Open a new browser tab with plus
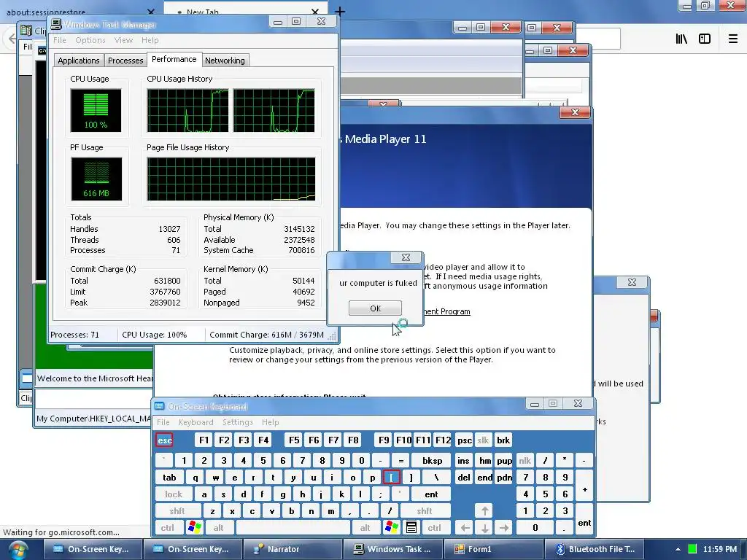747x560 pixels. 340,11
